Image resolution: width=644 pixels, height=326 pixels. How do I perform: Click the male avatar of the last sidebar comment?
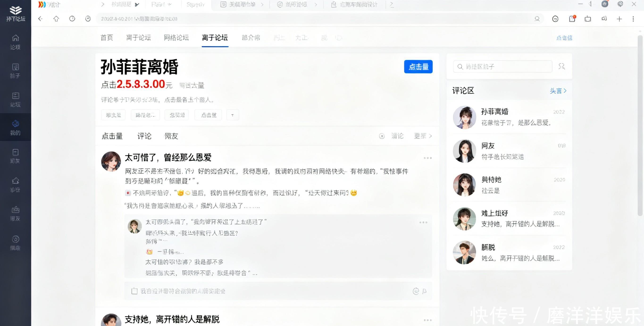click(x=464, y=253)
